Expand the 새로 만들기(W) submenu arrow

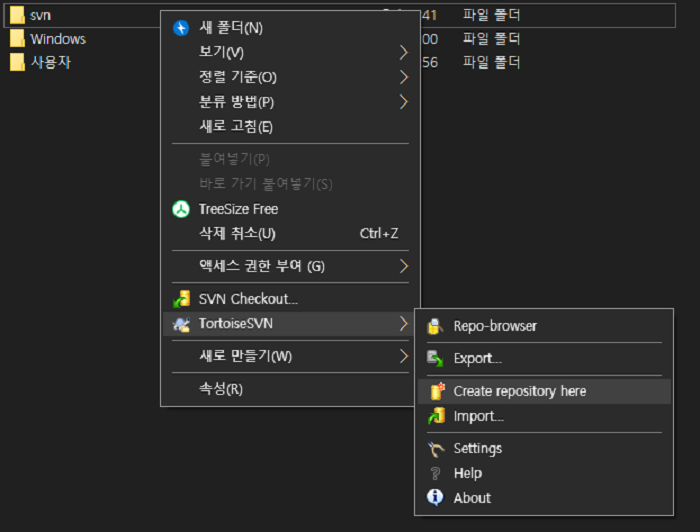(403, 356)
